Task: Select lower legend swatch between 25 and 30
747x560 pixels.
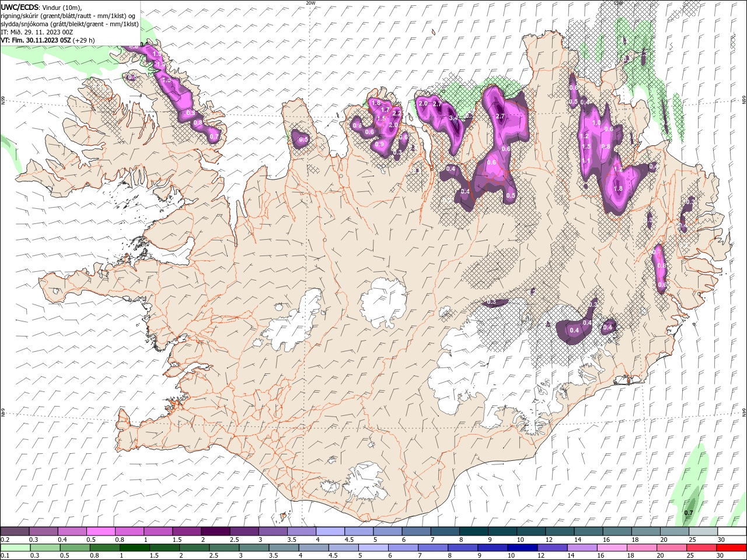Action: click(701, 548)
